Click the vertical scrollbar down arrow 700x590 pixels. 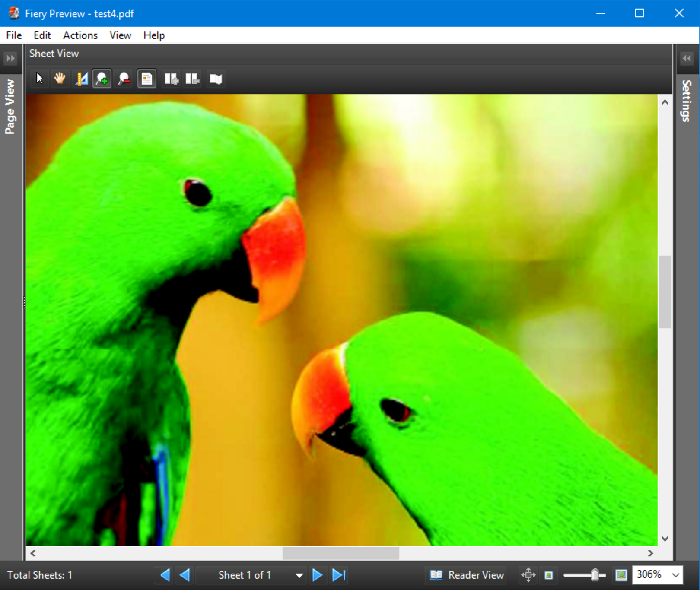tap(665, 539)
